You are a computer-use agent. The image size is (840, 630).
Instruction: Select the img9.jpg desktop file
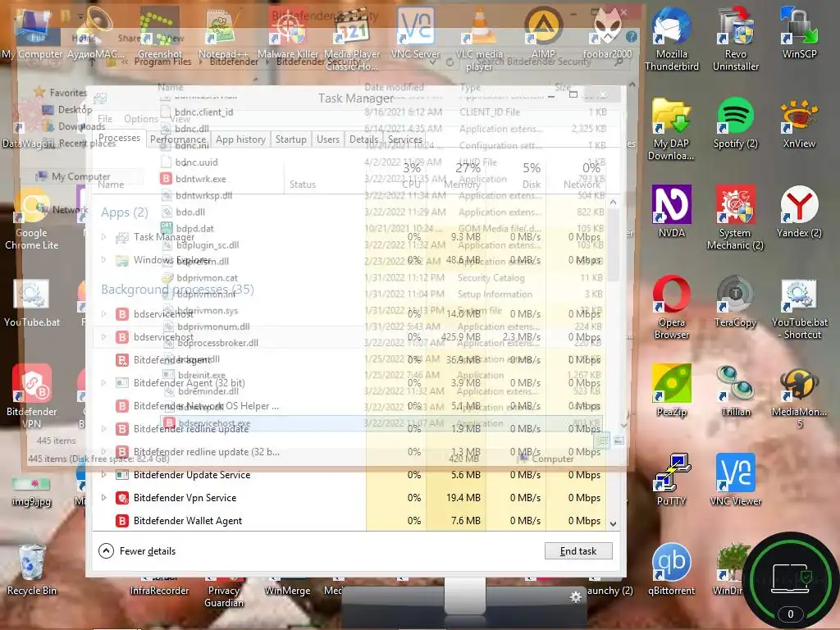coord(32,492)
